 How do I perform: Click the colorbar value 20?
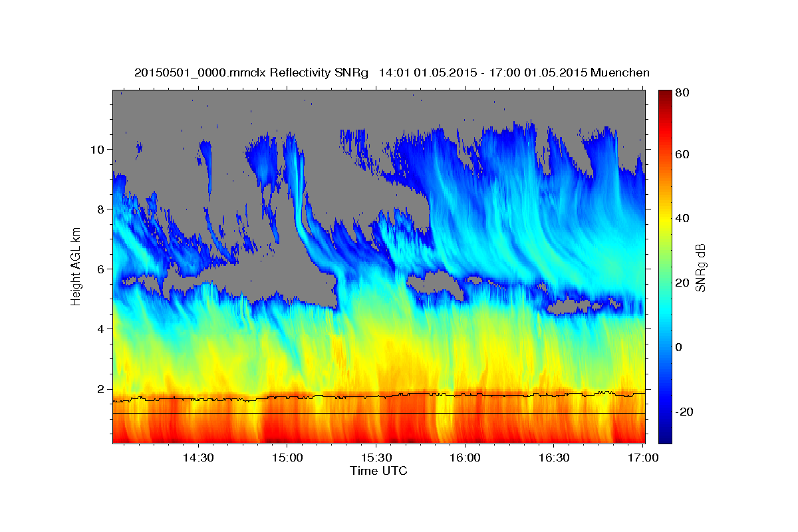pos(682,283)
